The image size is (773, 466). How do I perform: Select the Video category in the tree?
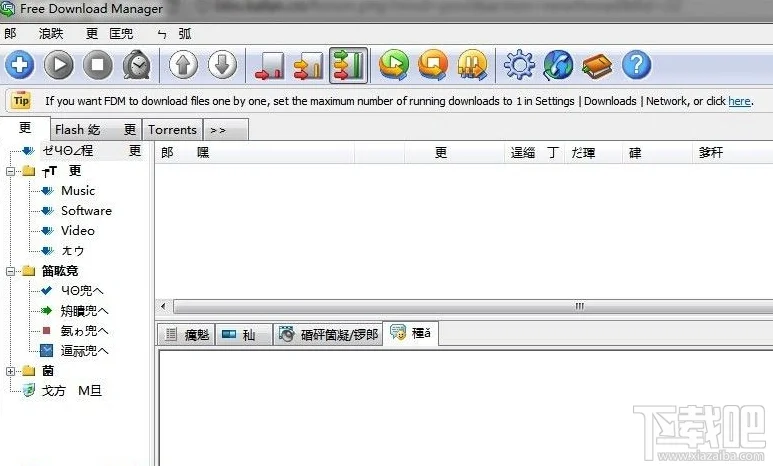(77, 231)
